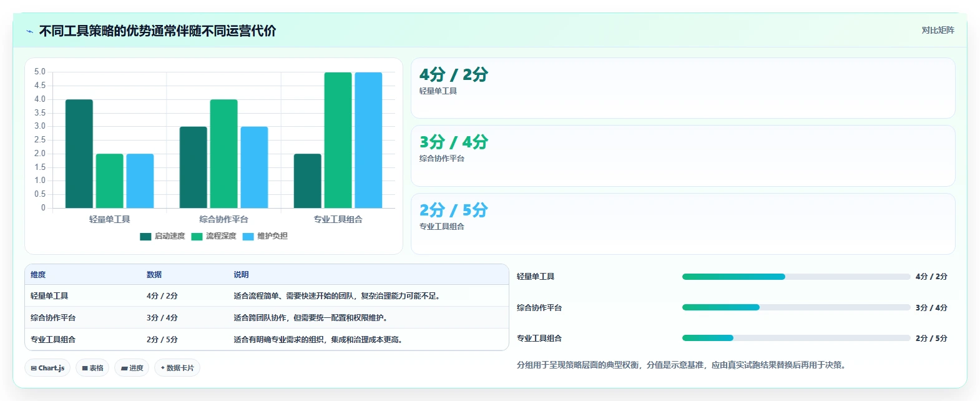This screenshot has width=980, height=401.
Task: Open the 2分 / 5分 data card
Action: click(683, 224)
